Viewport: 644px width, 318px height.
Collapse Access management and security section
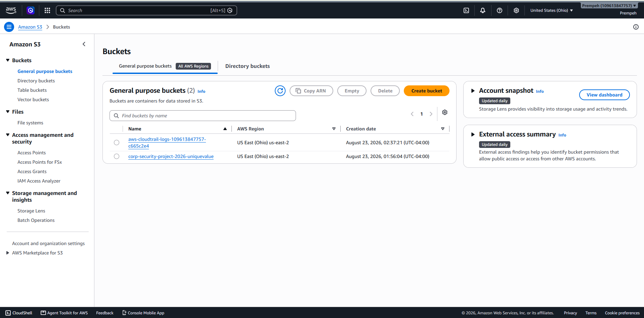click(8, 135)
